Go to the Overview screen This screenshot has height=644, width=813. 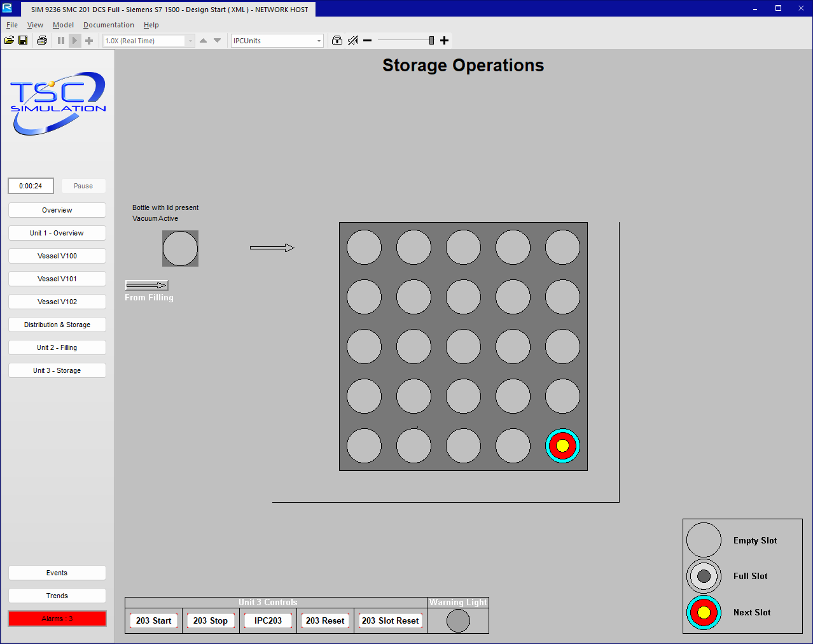[57, 210]
